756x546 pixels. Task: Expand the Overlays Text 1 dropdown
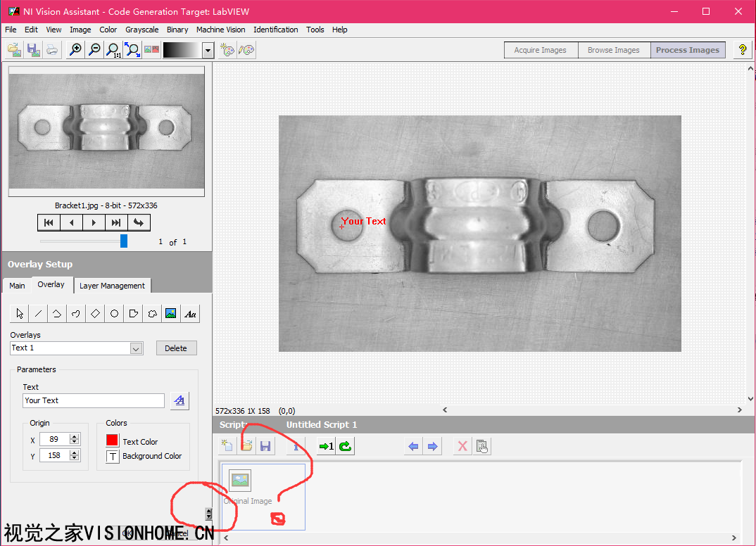click(x=136, y=348)
